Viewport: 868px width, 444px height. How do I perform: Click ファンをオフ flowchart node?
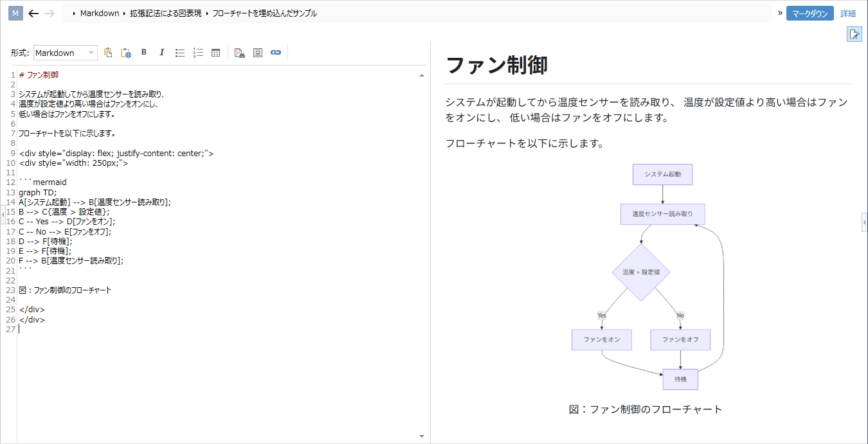[x=680, y=340]
